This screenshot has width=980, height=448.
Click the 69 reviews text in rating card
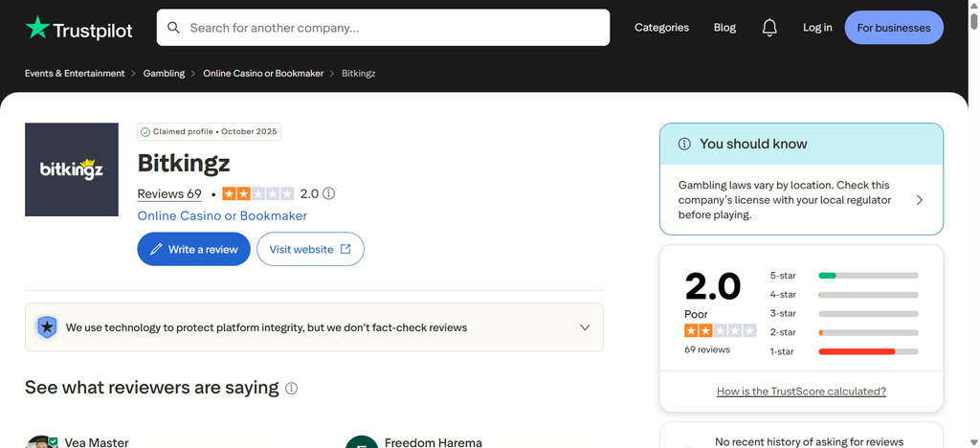coord(707,349)
